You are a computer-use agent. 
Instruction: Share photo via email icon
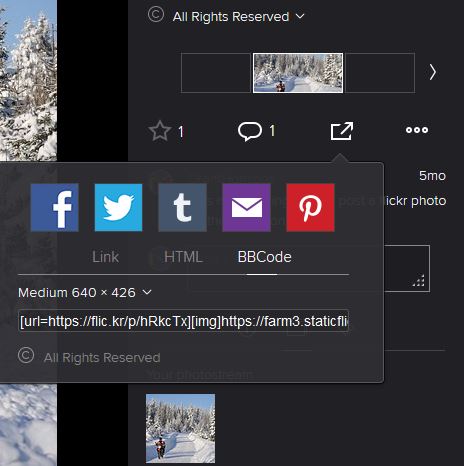(x=246, y=207)
